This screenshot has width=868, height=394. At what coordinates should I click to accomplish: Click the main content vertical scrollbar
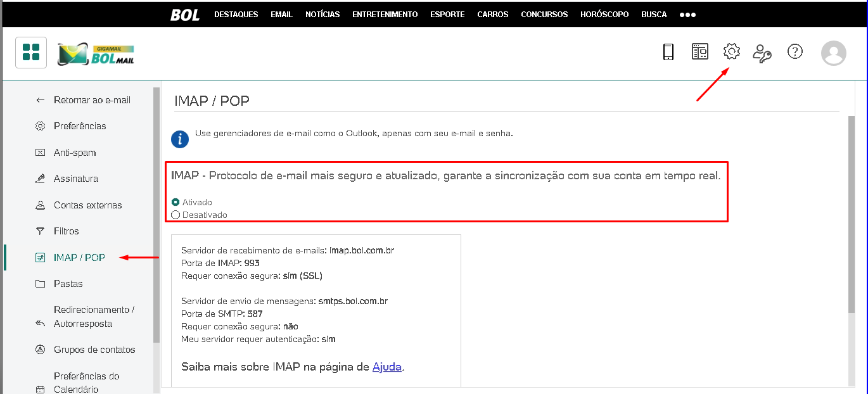(x=852, y=215)
